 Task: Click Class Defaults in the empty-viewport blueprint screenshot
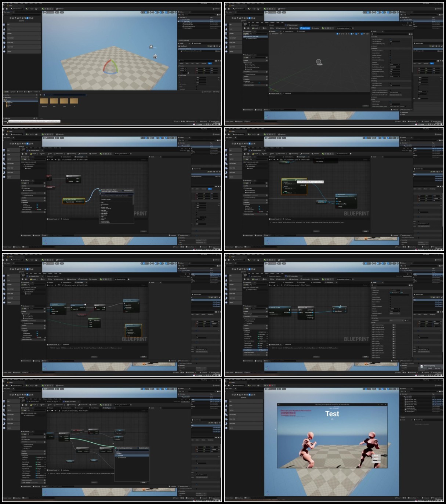[x=305, y=28]
